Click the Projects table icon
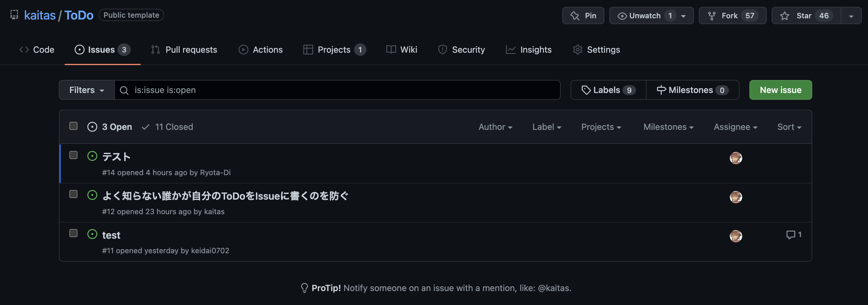 pyautogui.click(x=308, y=49)
